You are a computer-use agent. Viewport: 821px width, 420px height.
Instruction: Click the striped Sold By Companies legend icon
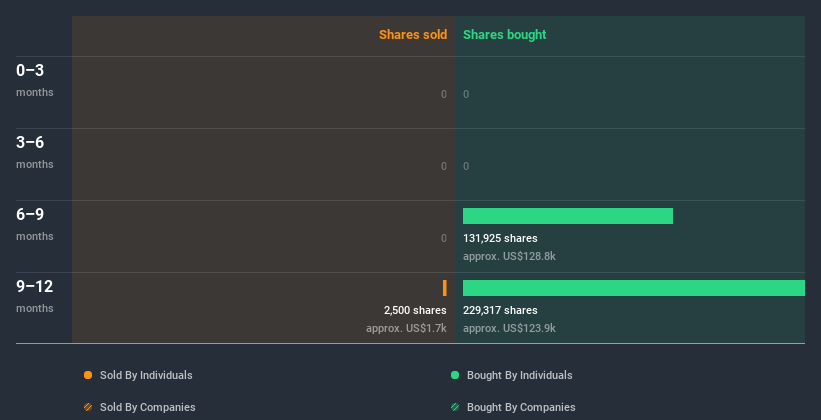(88, 407)
